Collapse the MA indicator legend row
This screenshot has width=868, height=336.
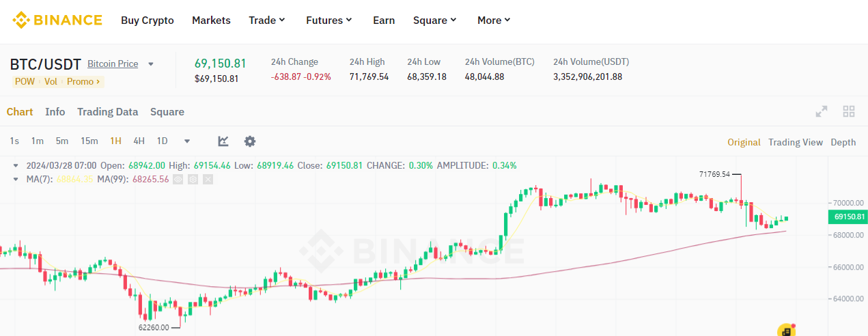[x=16, y=179]
